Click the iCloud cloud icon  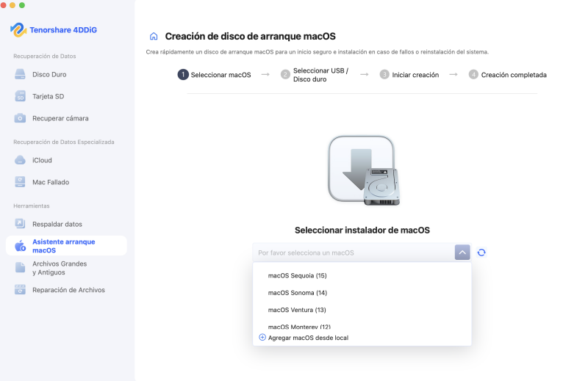(21, 160)
